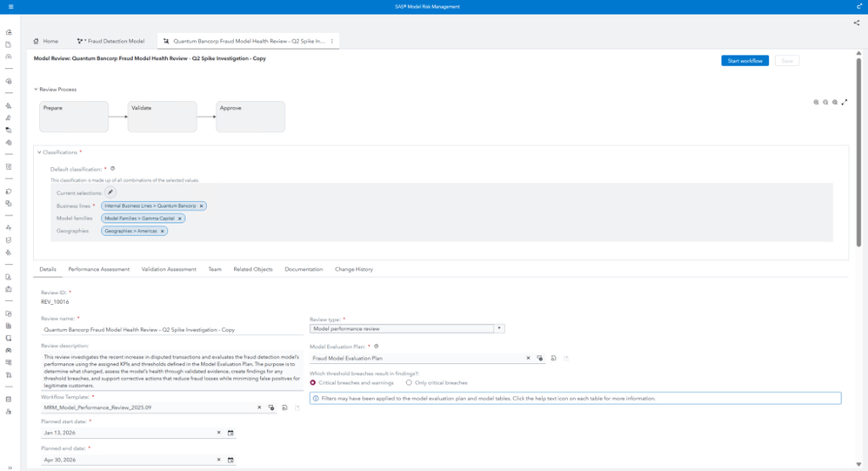Select the Prepare step in review process

point(74,117)
